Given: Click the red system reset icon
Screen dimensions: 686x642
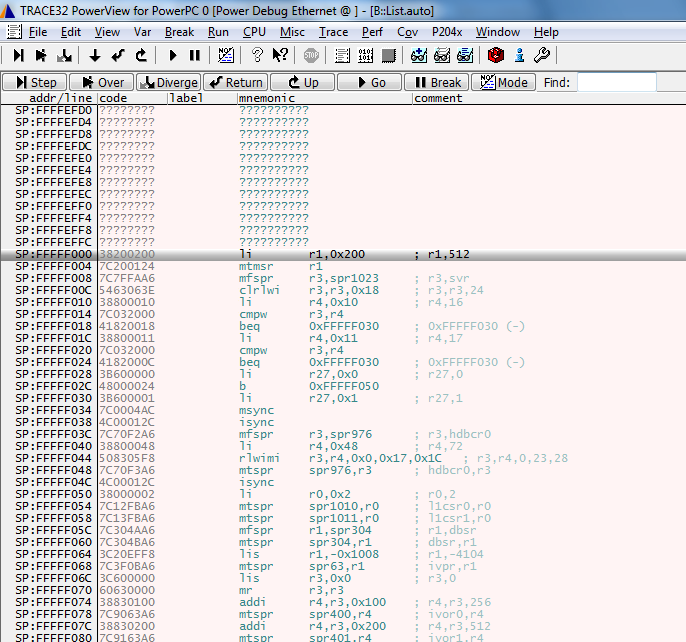Looking at the screenshot, I should click(x=496, y=56).
